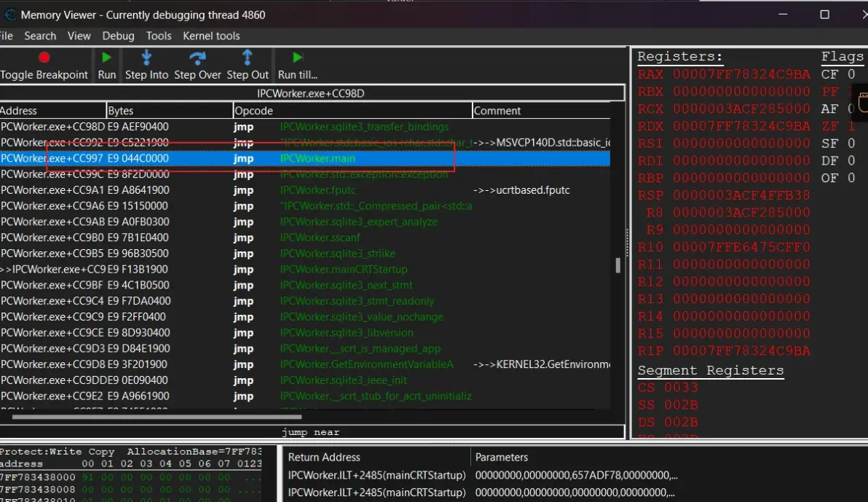Click the CS segment register value
The width and height of the screenshot is (868, 502).
pyautogui.click(x=682, y=388)
